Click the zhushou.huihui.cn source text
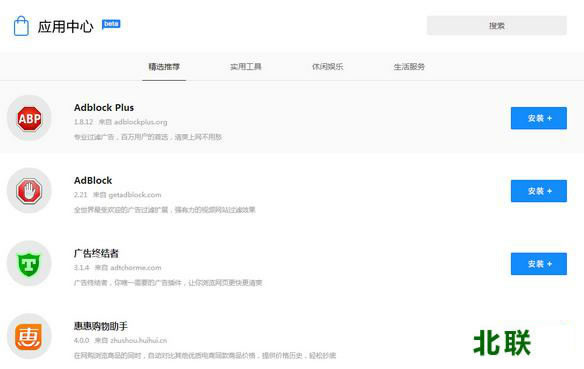This screenshot has height=369, width=584. click(x=139, y=340)
